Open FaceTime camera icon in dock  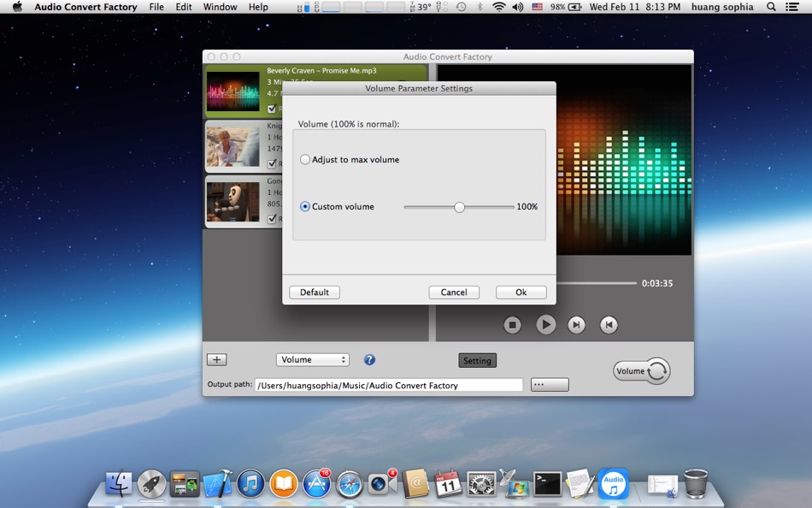pos(382,484)
